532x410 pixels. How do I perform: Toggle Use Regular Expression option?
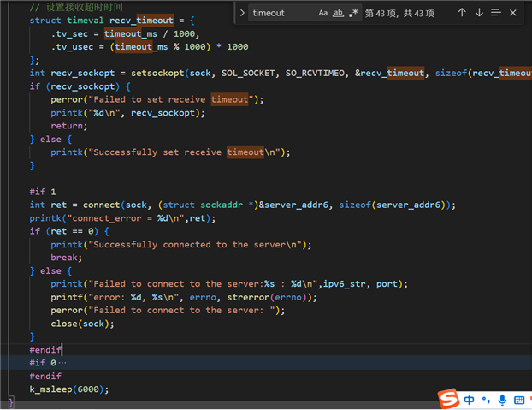coord(353,13)
